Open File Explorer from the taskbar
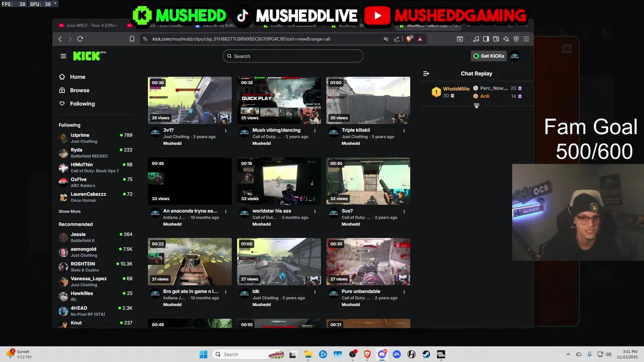The image size is (644, 362). coord(308,354)
